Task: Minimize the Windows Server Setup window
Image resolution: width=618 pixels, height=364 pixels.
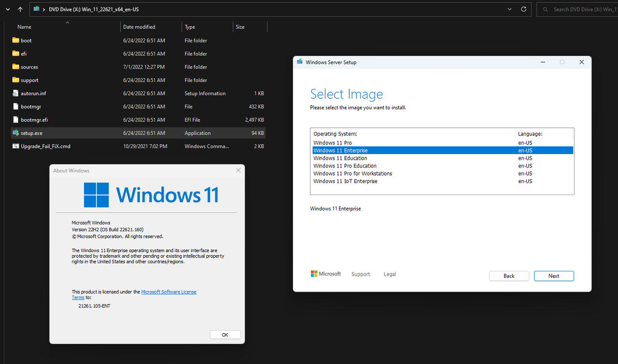Action: (543, 62)
